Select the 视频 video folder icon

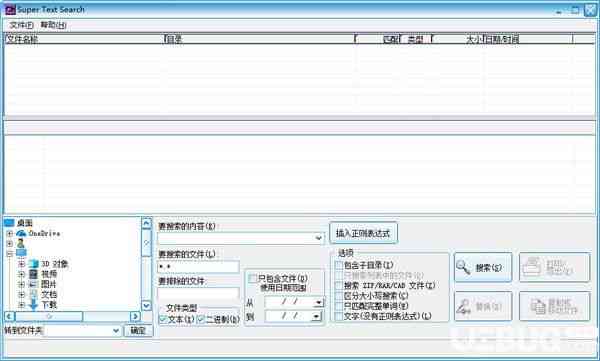click(34, 274)
